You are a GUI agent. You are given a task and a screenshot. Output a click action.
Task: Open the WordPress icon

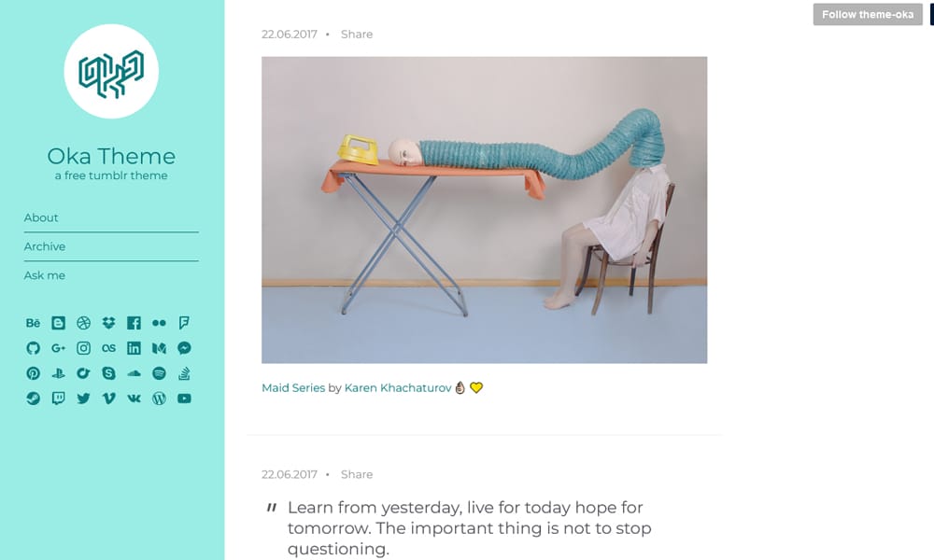[159, 399]
